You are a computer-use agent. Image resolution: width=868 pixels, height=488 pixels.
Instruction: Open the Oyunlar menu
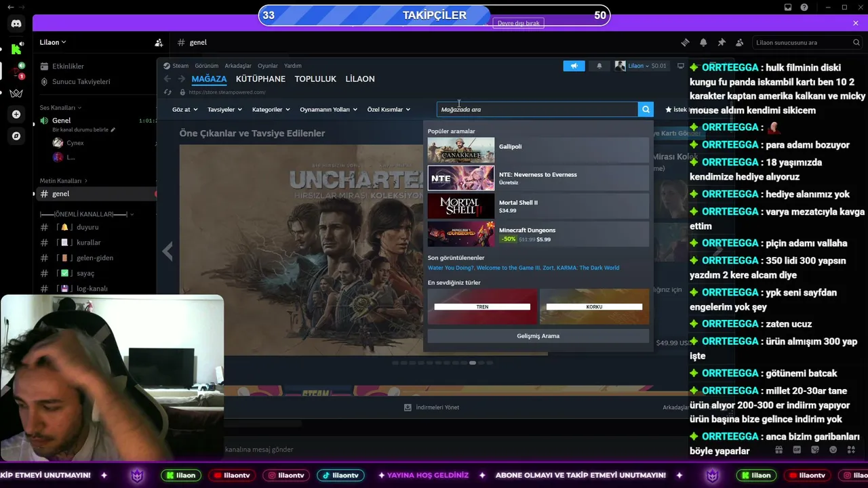[268, 66]
